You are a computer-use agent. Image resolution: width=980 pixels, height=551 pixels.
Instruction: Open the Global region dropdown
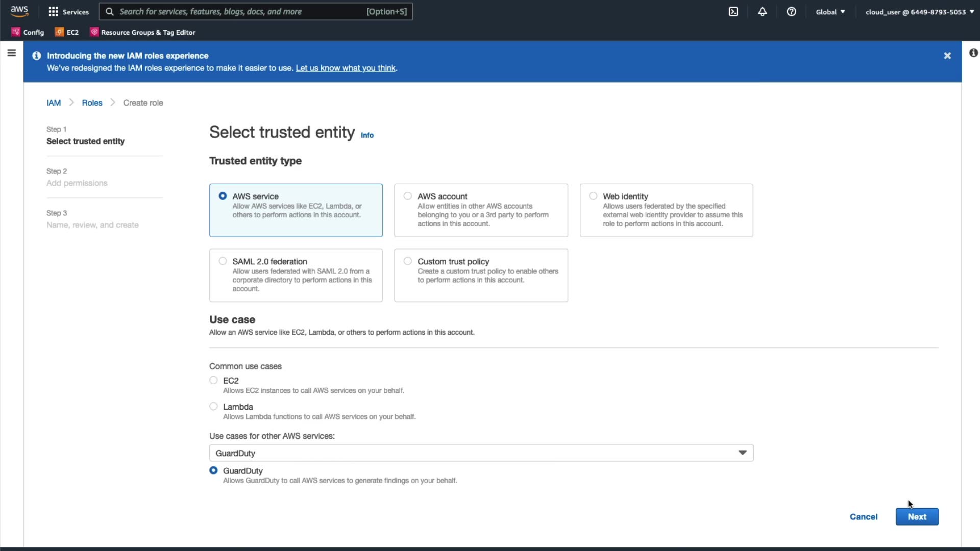point(830,12)
